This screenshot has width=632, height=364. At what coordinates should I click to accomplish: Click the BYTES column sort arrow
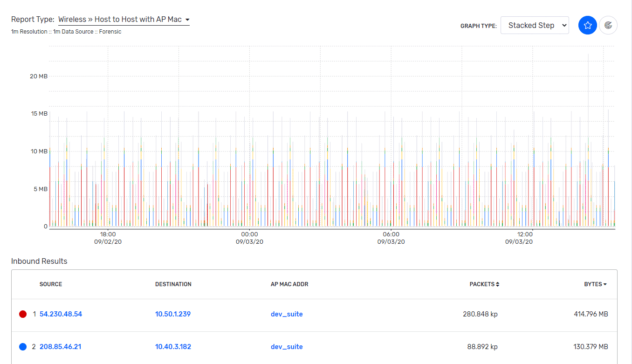point(605,284)
